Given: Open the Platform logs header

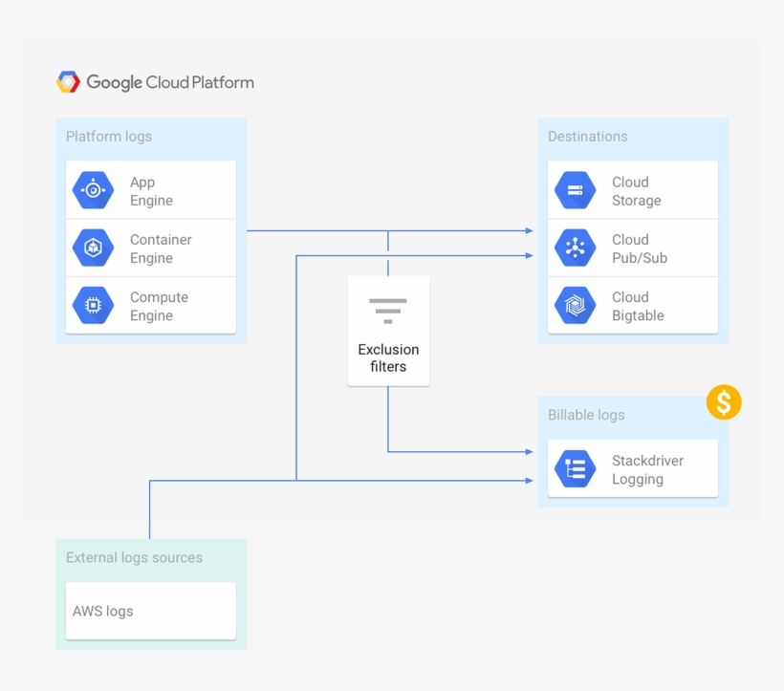Looking at the screenshot, I should 108,136.
